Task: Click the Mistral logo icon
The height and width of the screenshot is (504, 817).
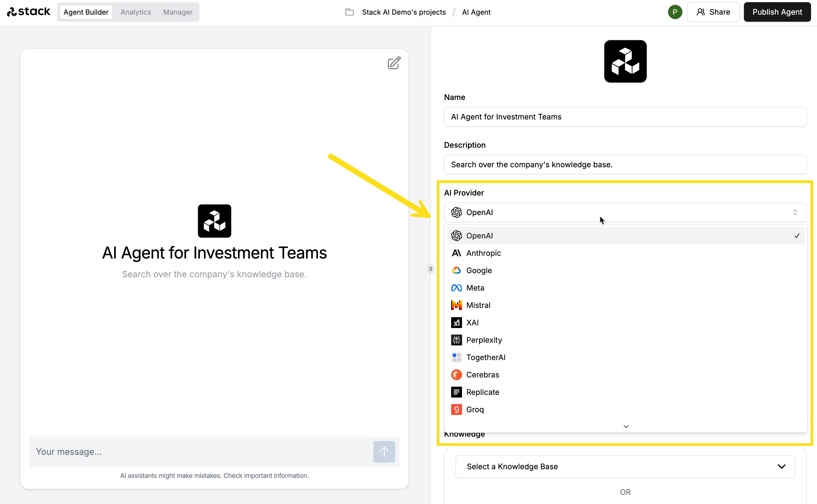Action: (456, 305)
